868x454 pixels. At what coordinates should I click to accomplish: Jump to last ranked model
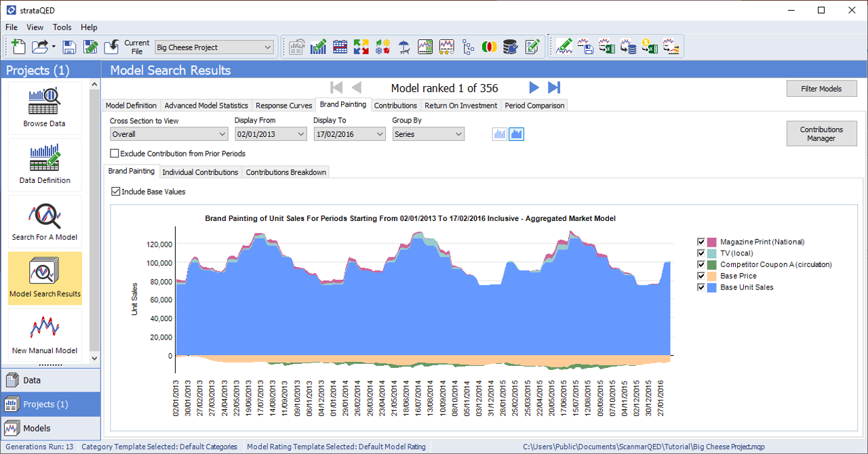coord(554,87)
